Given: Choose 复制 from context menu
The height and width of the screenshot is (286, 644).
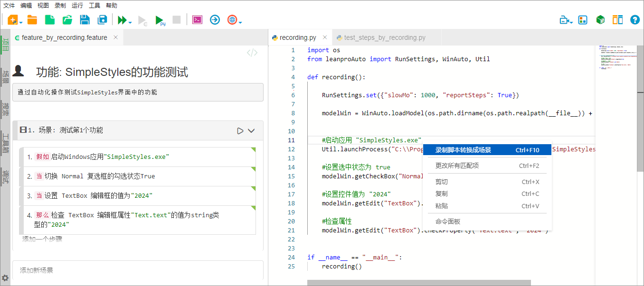Looking at the screenshot, I should [x=487, y=194].
